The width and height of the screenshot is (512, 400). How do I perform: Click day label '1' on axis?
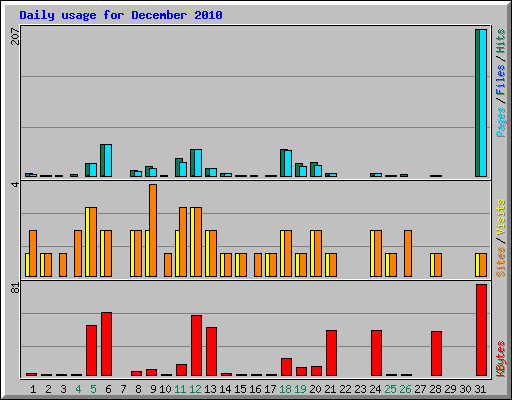pos(33,389)
